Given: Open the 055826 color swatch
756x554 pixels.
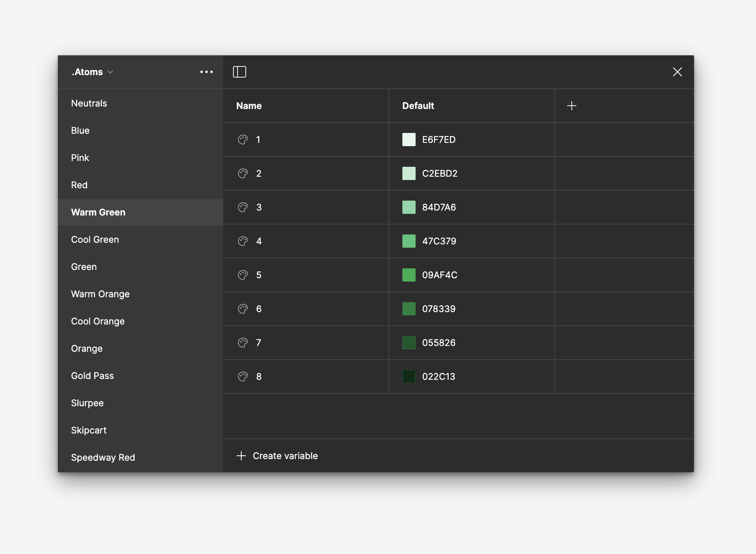Looking at the screenshot, I should pyautogui.click(x=409, y=343).
